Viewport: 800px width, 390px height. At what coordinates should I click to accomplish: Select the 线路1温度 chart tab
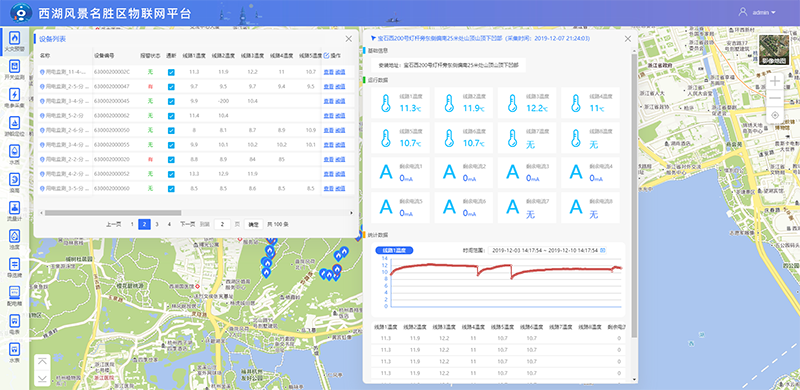tap(394, 251)
